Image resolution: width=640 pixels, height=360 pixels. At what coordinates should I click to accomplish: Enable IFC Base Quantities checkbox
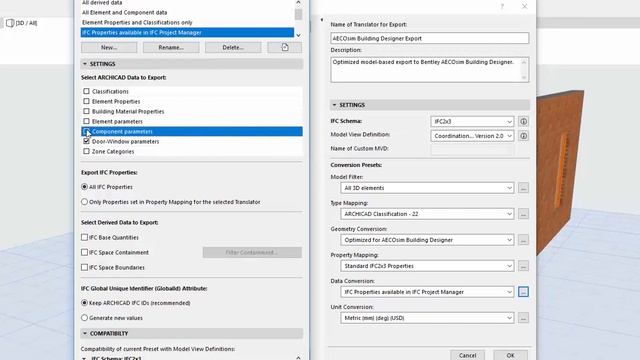[x=84, y=237]
